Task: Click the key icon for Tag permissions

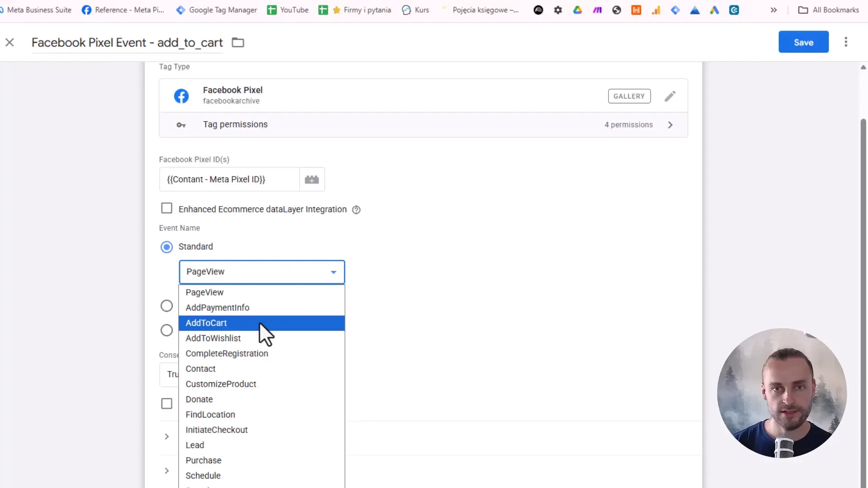Action: click(x=181, y=125)
